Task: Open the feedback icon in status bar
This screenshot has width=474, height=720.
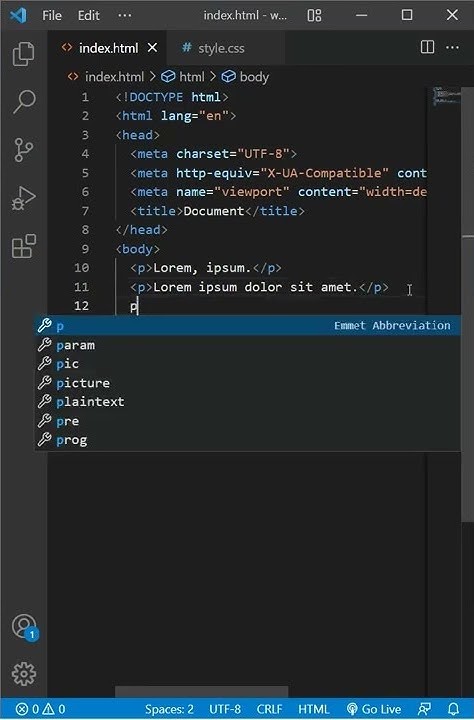Action: click(424, 709)
